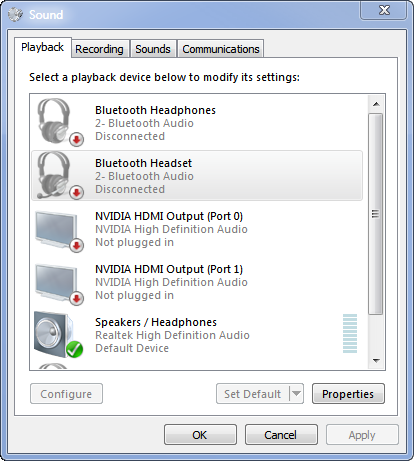Image resolution: width=414 pixels, height=461 pixels.
Task: Switch to the Communications tab
Action: point(221,49)
